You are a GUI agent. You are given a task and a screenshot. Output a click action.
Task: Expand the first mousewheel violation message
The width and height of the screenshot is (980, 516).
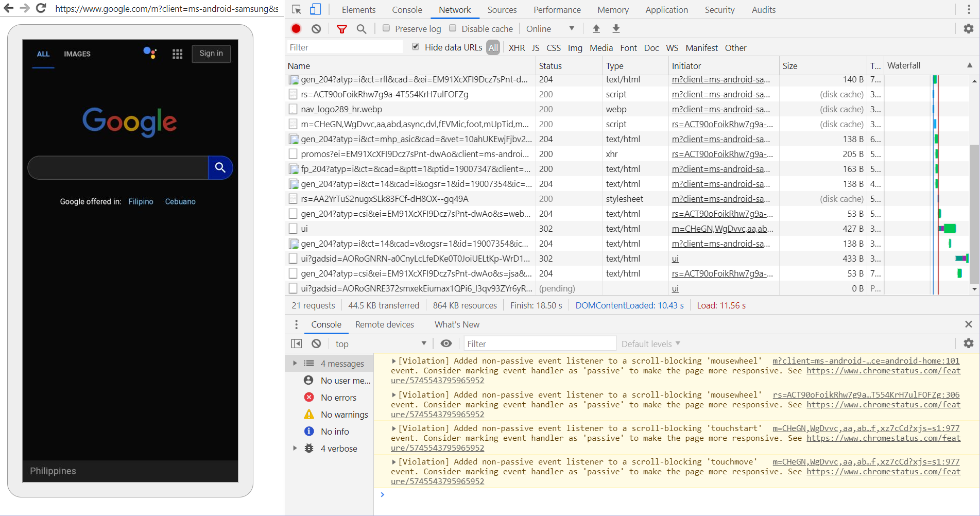394,361
